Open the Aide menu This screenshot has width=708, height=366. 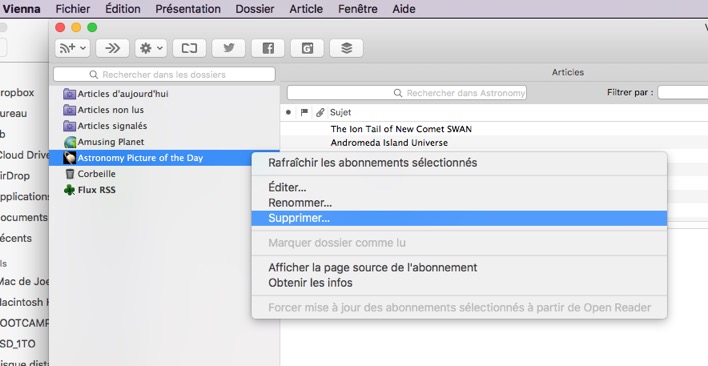point(404,9)
